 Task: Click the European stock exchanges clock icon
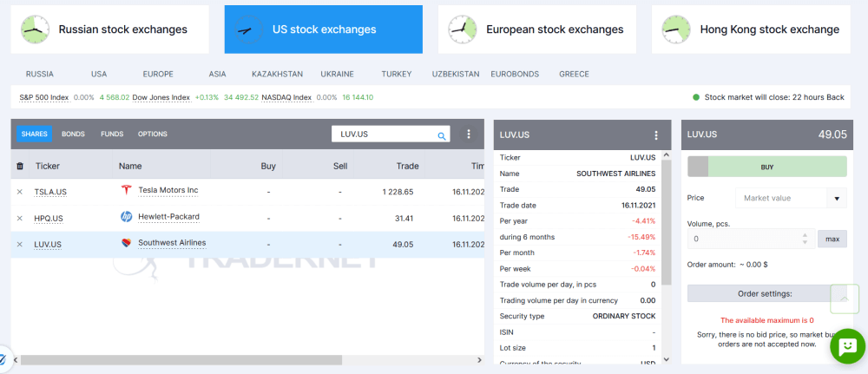tap(463, 30)
